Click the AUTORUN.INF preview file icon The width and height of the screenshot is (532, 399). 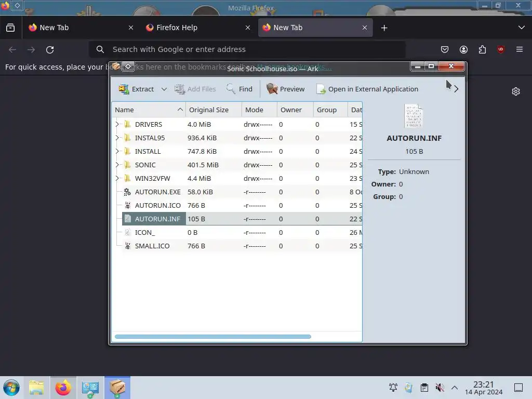pyautogui.click(x=414, y=116)
